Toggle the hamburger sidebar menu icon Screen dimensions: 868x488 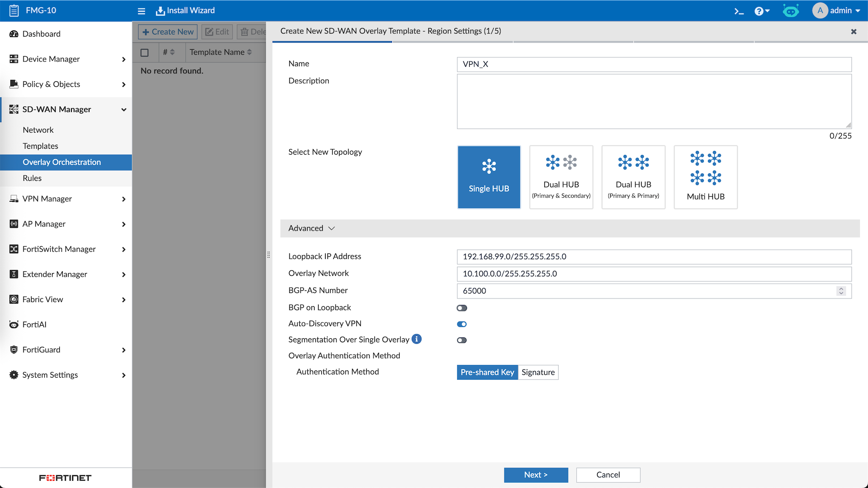click(x=142, y=11)
